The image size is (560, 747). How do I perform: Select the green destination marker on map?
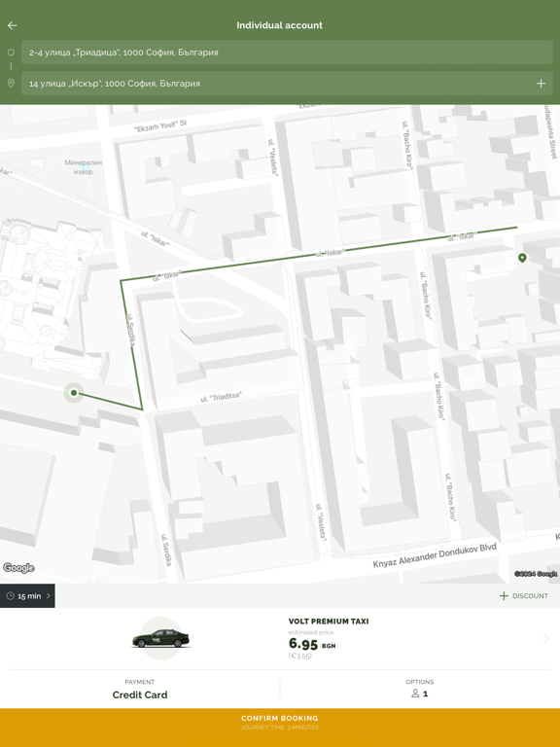click(x=522, y=258)
